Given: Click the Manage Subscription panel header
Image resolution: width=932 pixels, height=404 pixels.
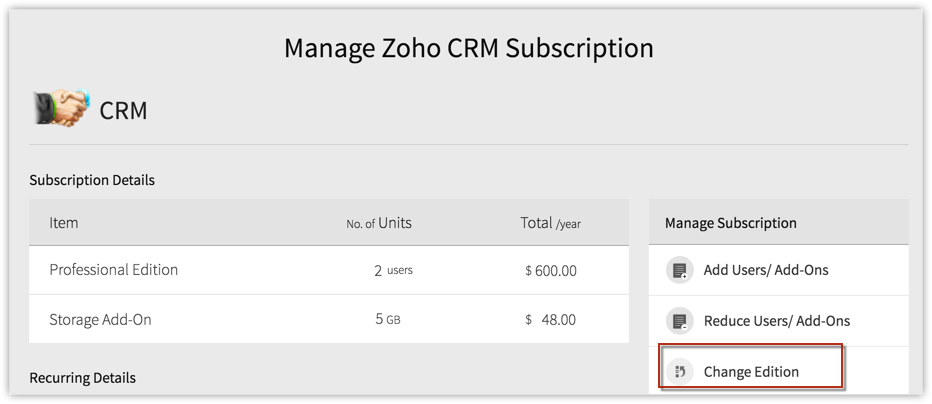Looking at the screenshot, I should (x=730, y=223).
